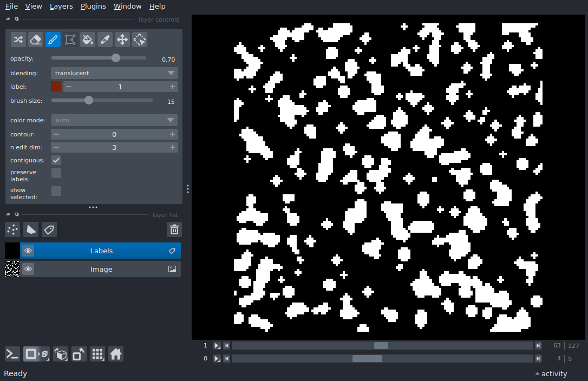This screenshot has width=588, height=381.
Task: Decrease the contour value
Action: tap(56, 134)
